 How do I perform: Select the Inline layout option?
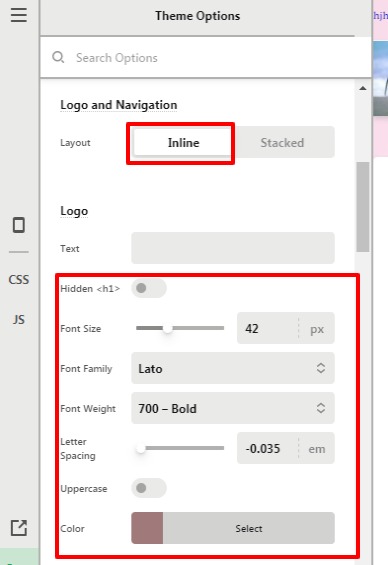pyautogui.click(x=183, y=143)
